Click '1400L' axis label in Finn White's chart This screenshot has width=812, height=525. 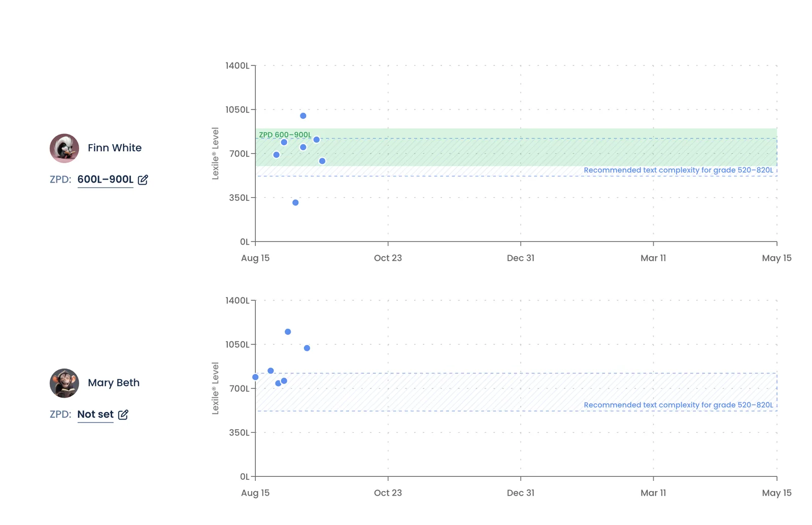pyautogui.click(x=237, y=65)
